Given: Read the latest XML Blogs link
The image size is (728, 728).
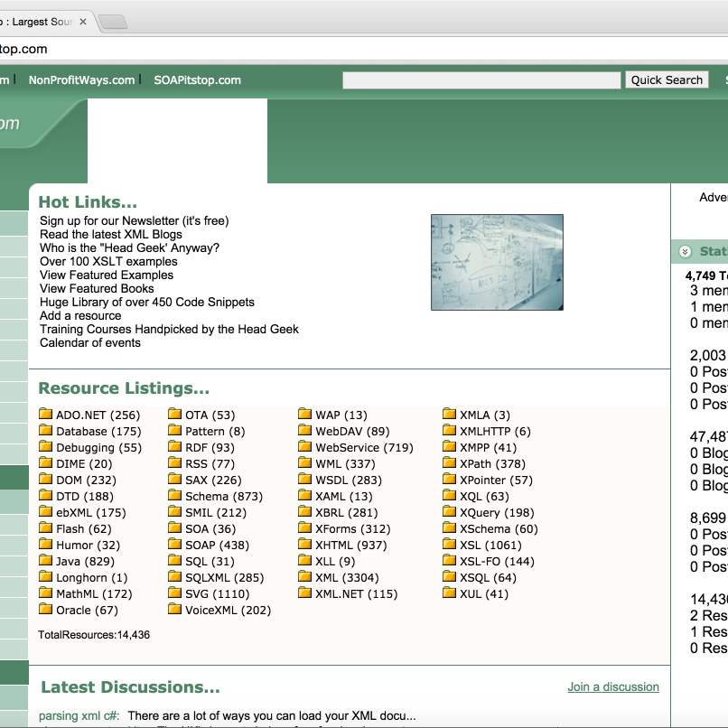Looking at the screenshot, I should pyautogui.click(x=111, y=235).
